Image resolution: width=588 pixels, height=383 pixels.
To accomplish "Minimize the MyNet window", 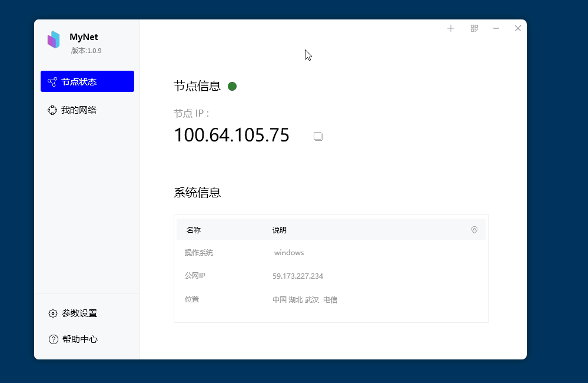I will (x=496, y=28).
